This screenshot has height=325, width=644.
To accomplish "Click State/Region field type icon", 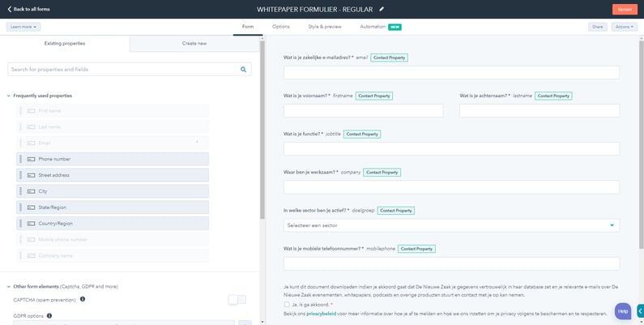I will (x=31, y=207).
